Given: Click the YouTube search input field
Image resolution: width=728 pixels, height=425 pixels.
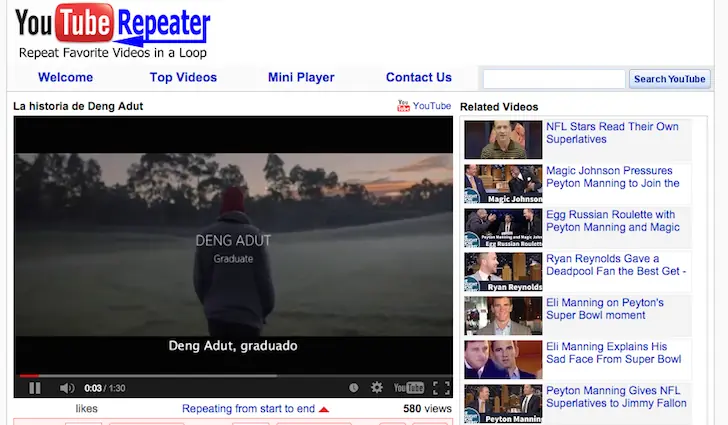Looking at the screenshot, I should (554, 79).
